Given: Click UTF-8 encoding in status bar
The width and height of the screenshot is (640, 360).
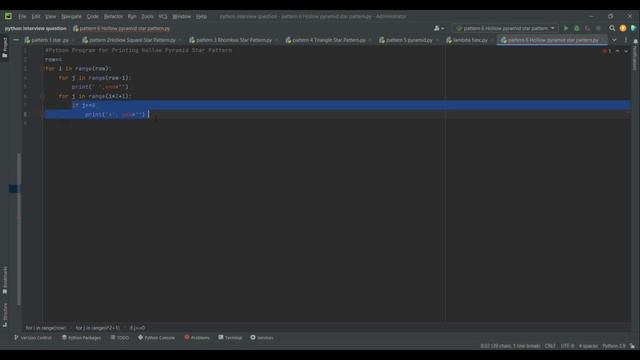Looking at the screenshot, I should 567,346.
